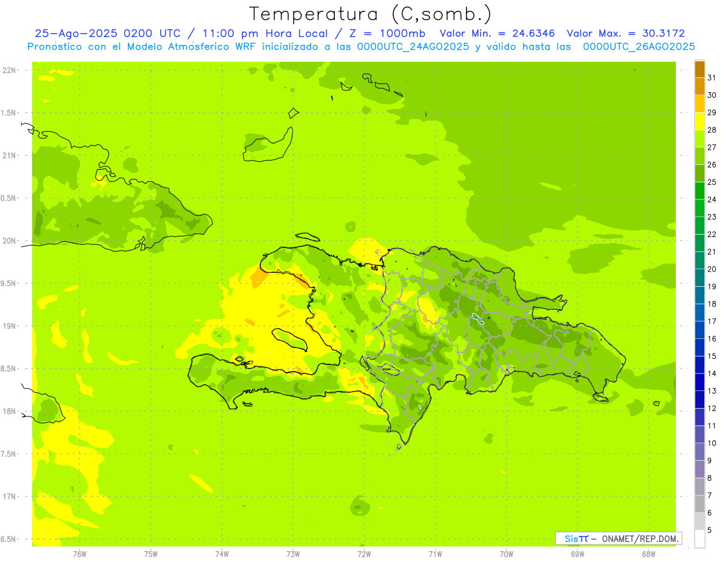Screen dimensions: 728x562
Task: Pick the gray legend swatch between 6 and 7
Action: (699, 504)
